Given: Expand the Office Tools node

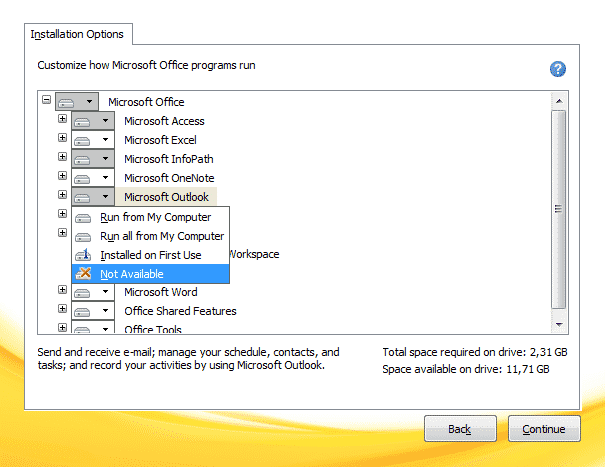Looking at the screenshot, I should pyautogui.click(x=63, y=327).
